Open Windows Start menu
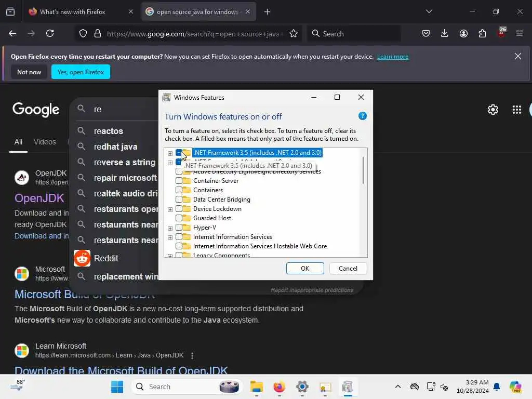Screen dimensions: 532x399 coord(117,387)
